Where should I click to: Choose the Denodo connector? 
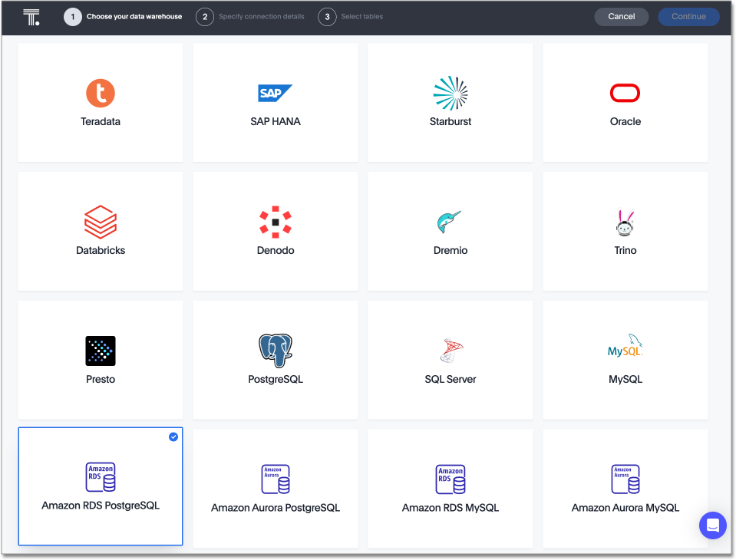pos(275,222)
